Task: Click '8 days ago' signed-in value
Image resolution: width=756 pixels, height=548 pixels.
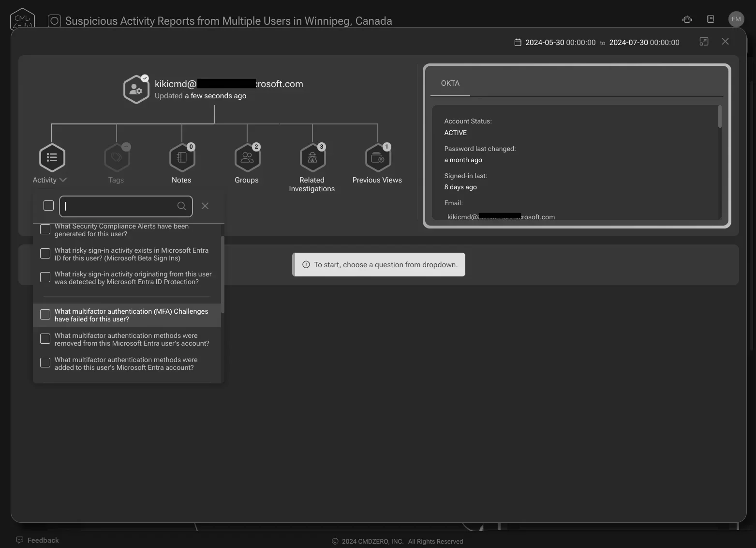Action: click(460, 187)
